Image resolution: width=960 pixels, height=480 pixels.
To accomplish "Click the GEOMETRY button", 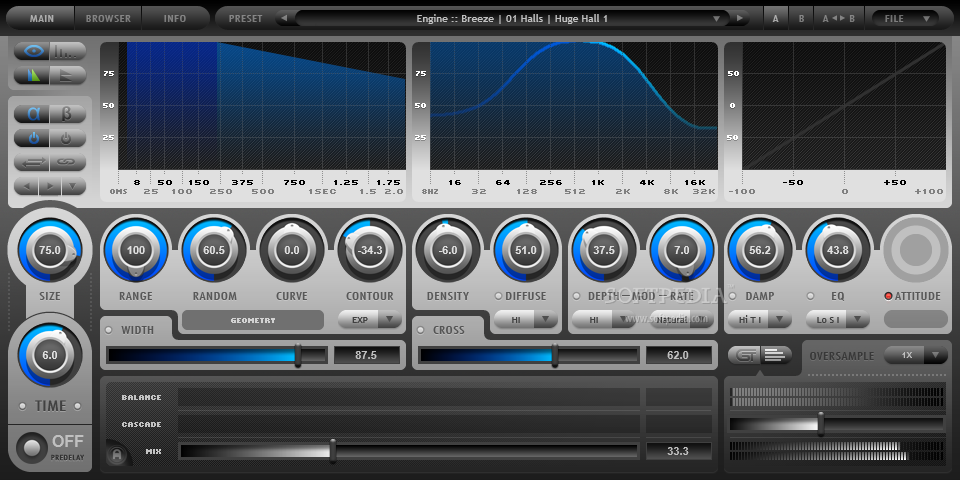I will tap(253, 320).
